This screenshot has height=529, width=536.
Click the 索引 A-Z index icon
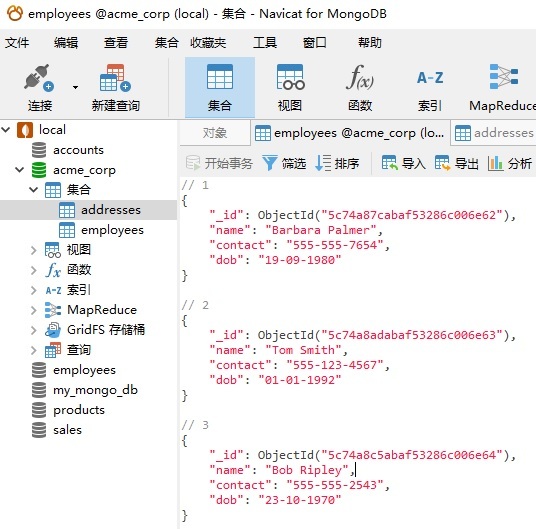click(430, 78)
